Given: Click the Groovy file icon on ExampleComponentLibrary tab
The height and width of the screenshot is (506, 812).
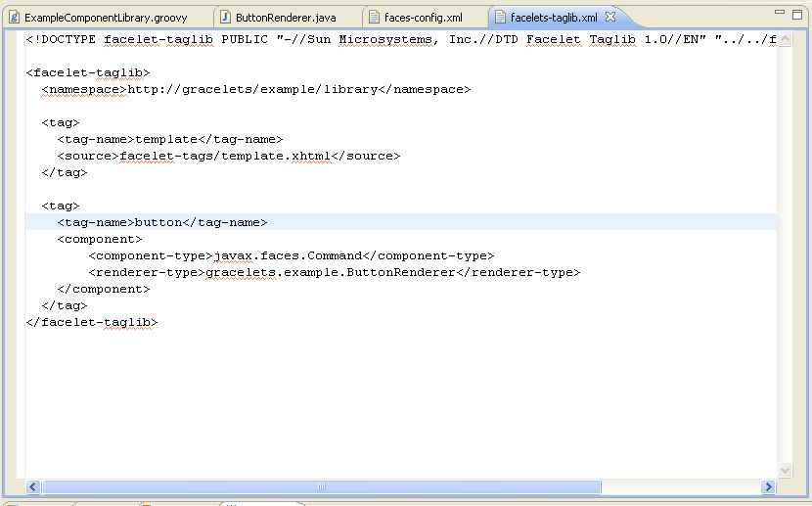Looking at the screenshot, I should pyautogui.click(x=14, y=18).
